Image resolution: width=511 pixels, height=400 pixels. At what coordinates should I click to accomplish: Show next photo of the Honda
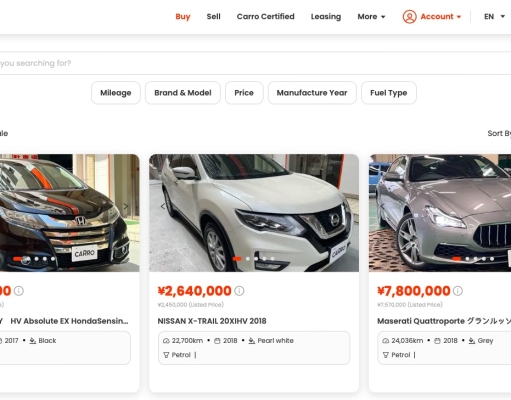(126, 207)
